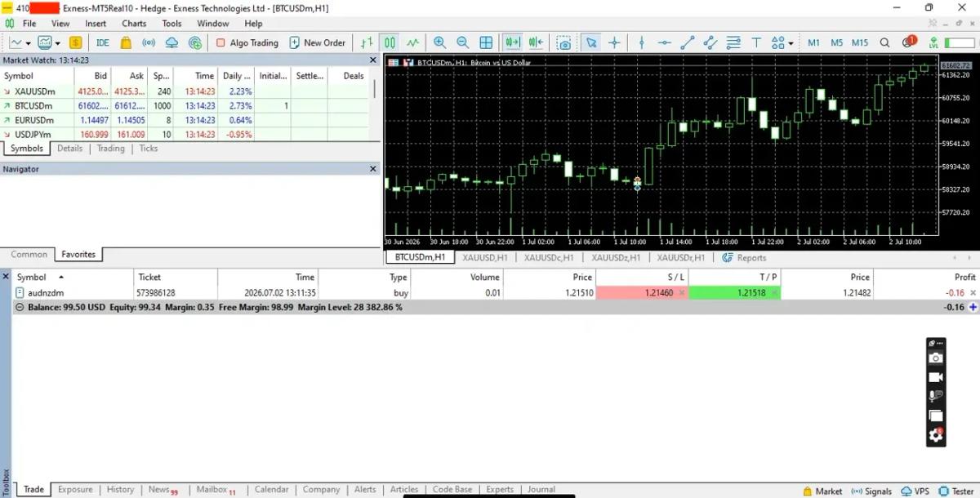Close audnzdm position with profit x
The image size is (980, 498).
[x=972, y=292]
